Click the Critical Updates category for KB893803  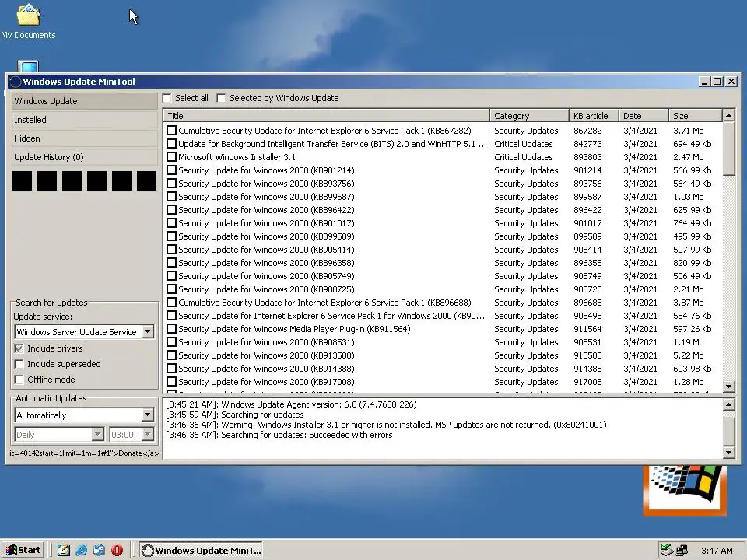523,157
